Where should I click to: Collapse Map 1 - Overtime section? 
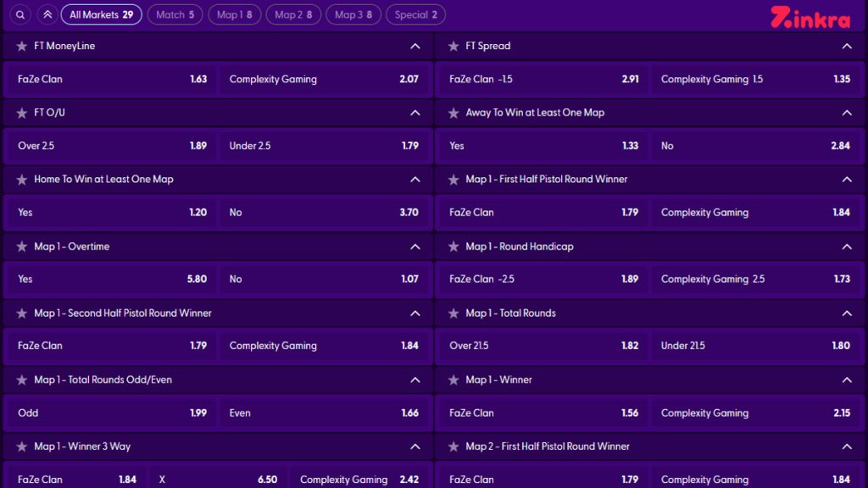point(415,247)
